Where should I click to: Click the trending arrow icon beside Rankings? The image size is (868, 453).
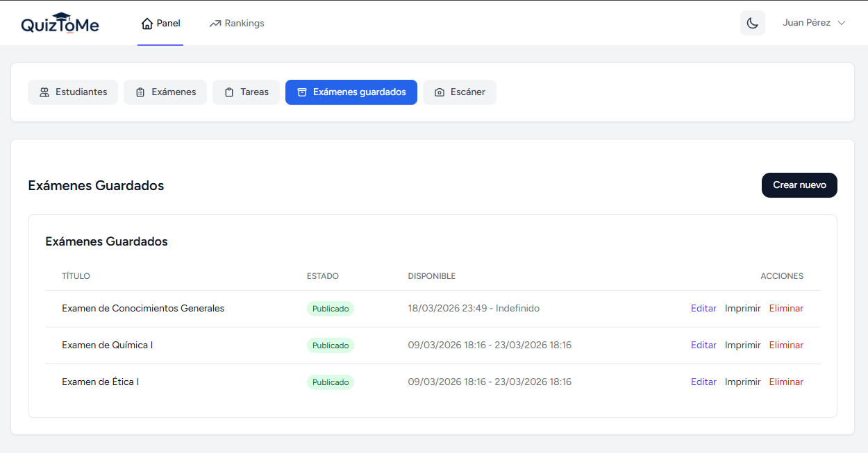(215, 24)
